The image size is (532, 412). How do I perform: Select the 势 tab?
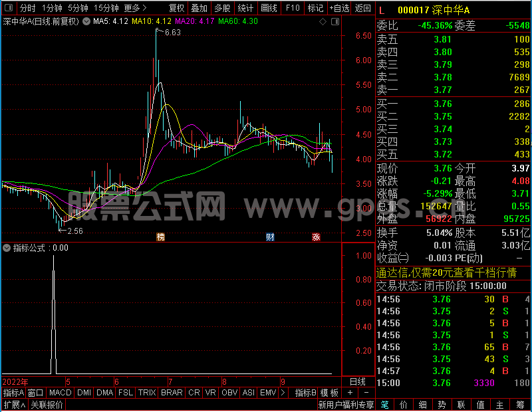click(x=442, y=405)
